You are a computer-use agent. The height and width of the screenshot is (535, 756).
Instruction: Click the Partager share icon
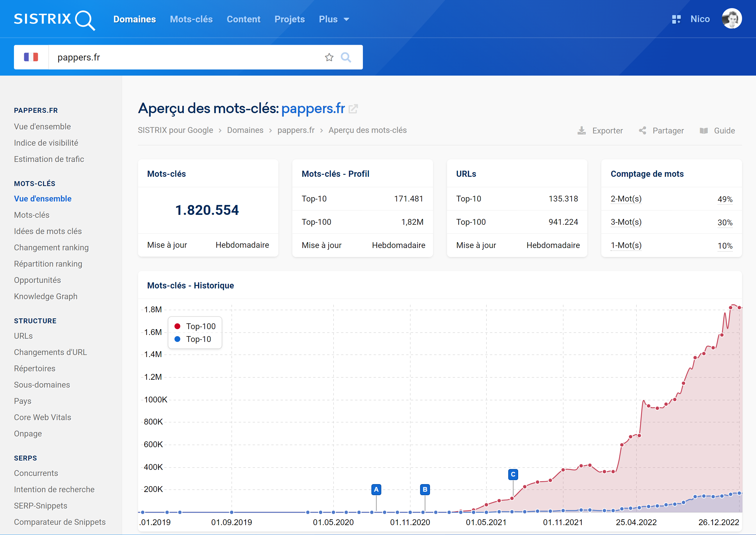[642, 131]
